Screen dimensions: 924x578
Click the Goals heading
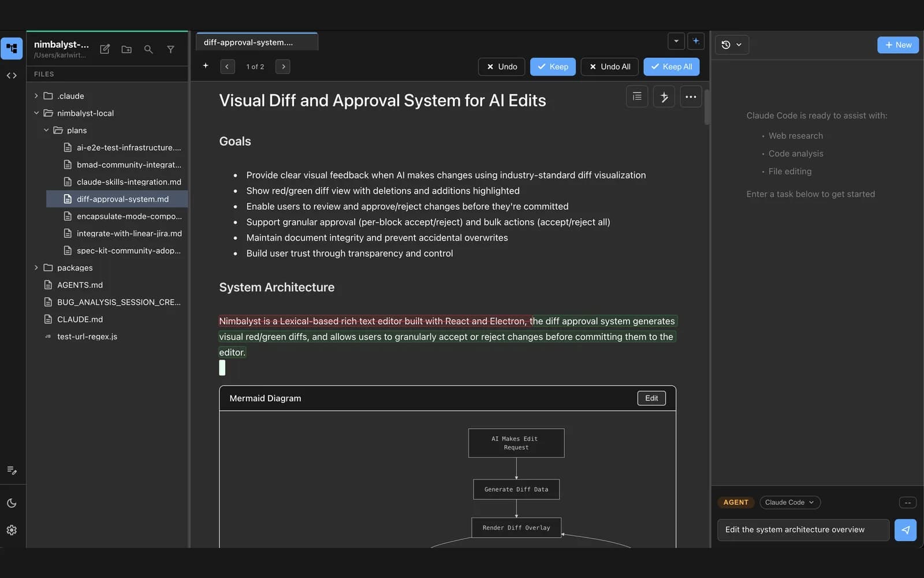click(x=235, y=142)
